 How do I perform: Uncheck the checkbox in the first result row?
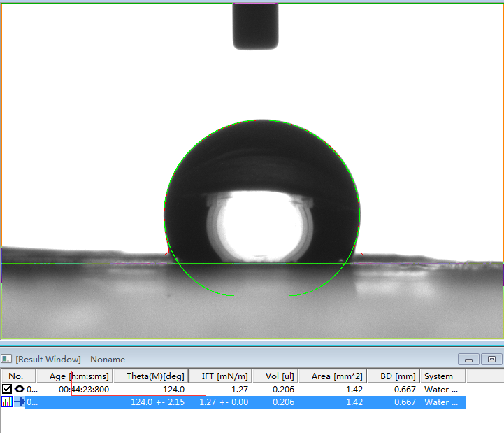coord(7,389)
